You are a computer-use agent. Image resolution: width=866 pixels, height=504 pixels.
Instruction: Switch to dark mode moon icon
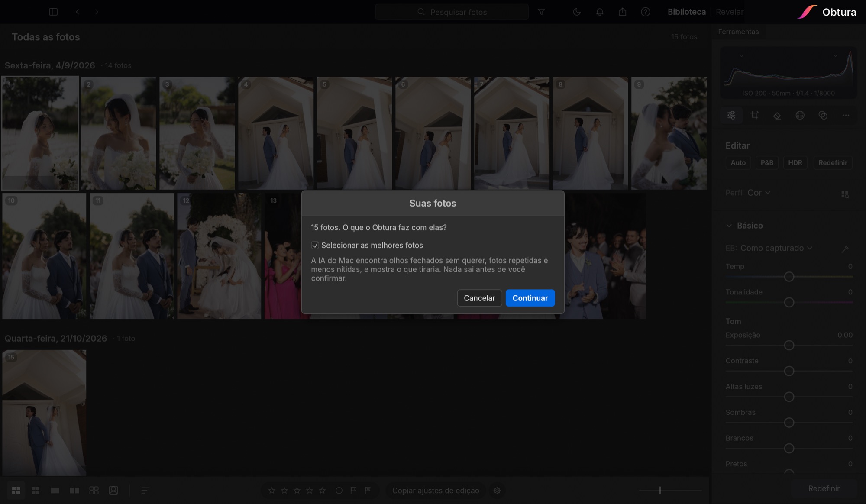[x=577, y=12]
